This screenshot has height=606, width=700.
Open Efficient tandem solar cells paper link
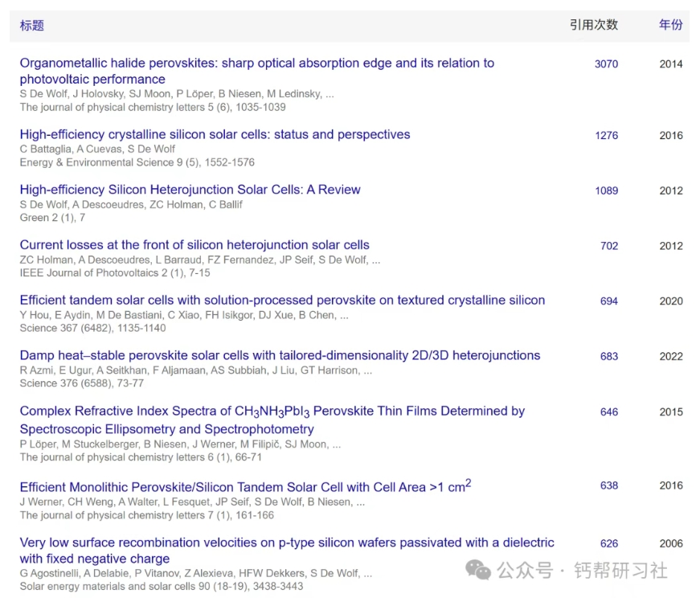282,301
